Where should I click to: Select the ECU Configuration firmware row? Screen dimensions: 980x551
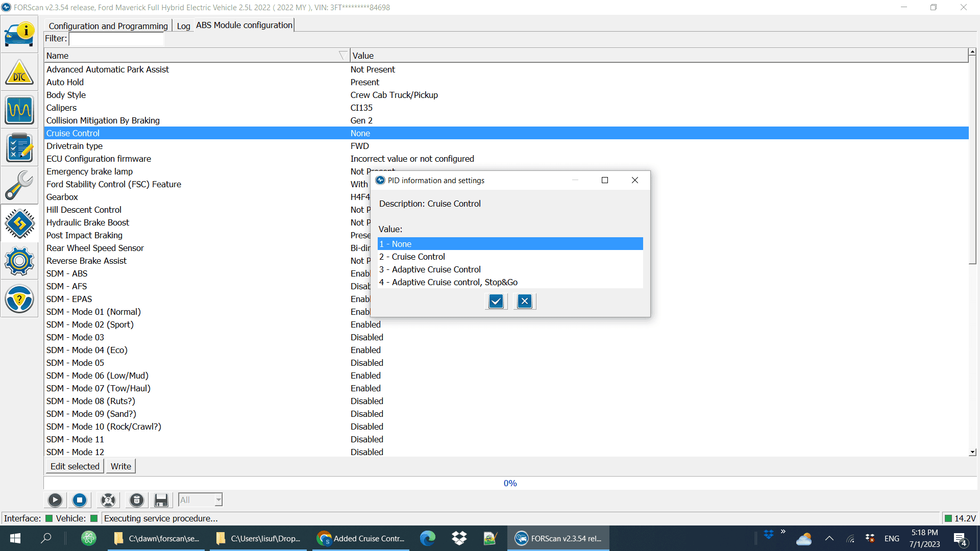[x=506, y=159]
